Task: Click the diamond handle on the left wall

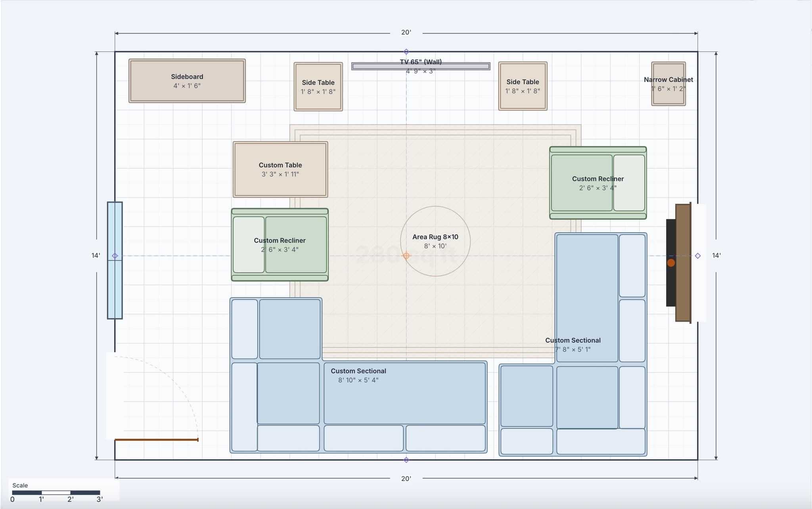Action: (115, 256)
